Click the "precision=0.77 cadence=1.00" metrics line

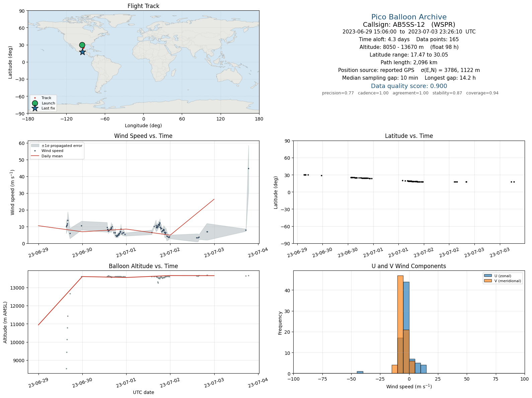410,93
